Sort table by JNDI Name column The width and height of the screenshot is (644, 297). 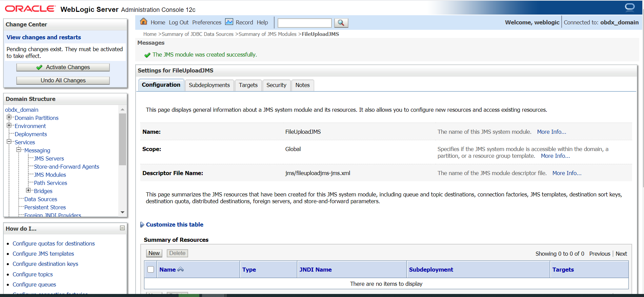(316, 270)
